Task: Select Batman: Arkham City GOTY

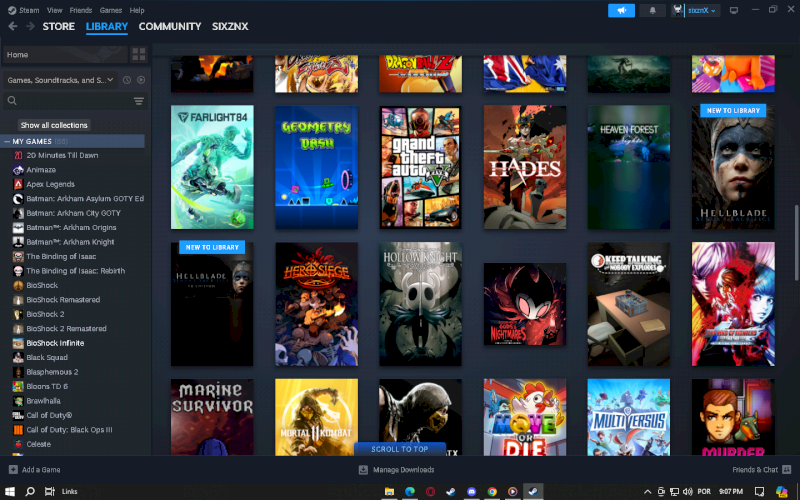Action: [73, 213]
